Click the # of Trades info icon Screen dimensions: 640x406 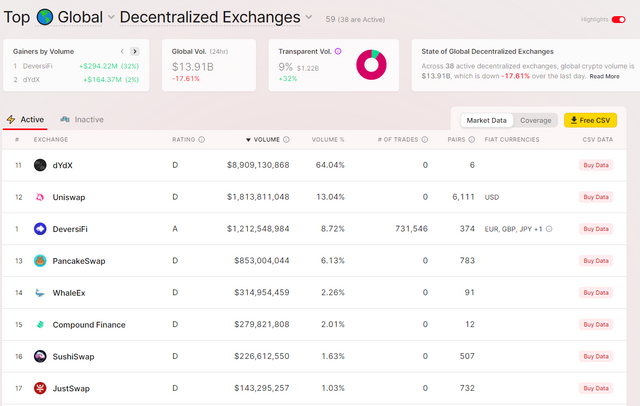pos(424,140)
